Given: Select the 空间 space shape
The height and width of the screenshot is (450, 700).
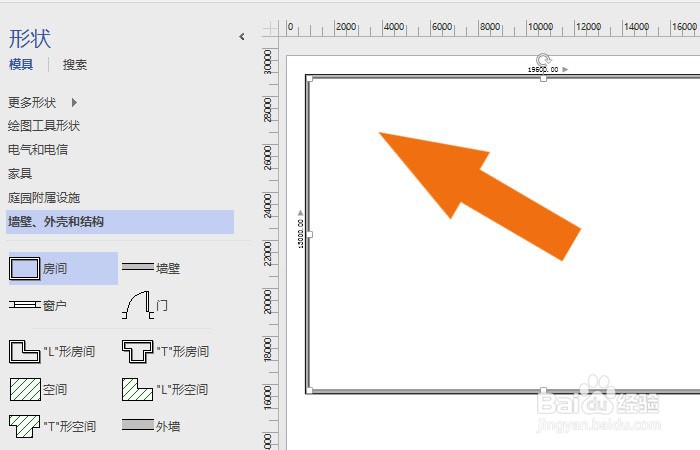Looking at the screenshot, I should [38, 389].
